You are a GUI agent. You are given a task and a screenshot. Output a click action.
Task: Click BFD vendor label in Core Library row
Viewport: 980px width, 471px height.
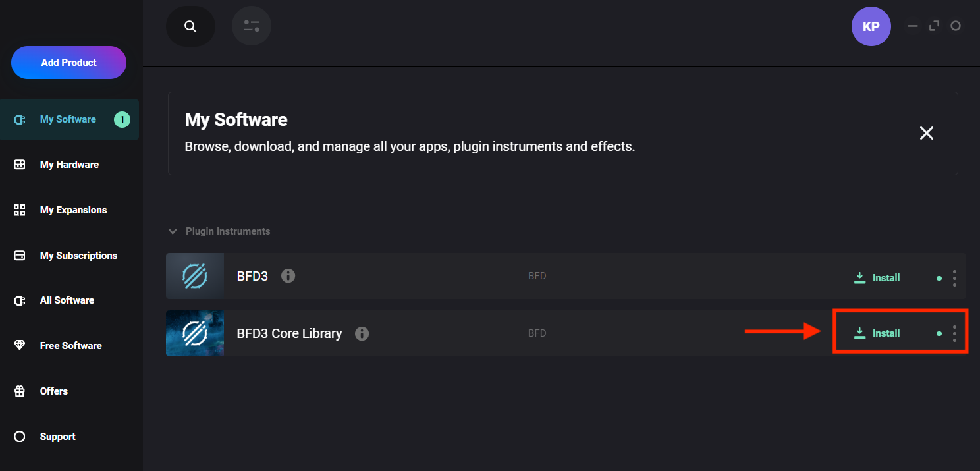coord(537,333)
